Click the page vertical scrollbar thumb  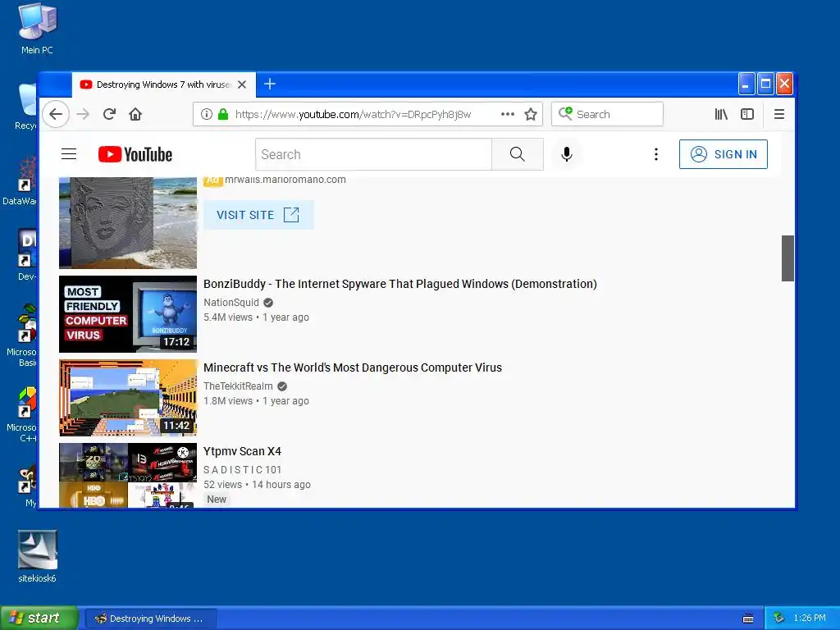click(787, 258)
